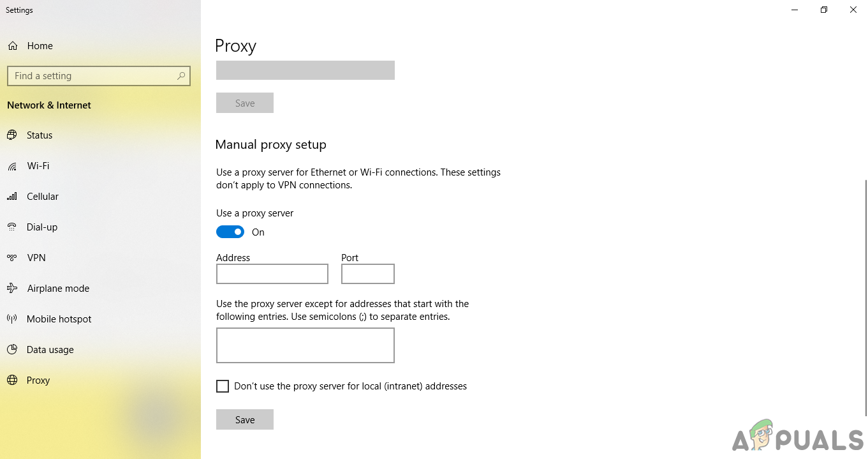
Task: Click the Airplane mode icon
Action: pyautogui.click(x=12, y=289)
